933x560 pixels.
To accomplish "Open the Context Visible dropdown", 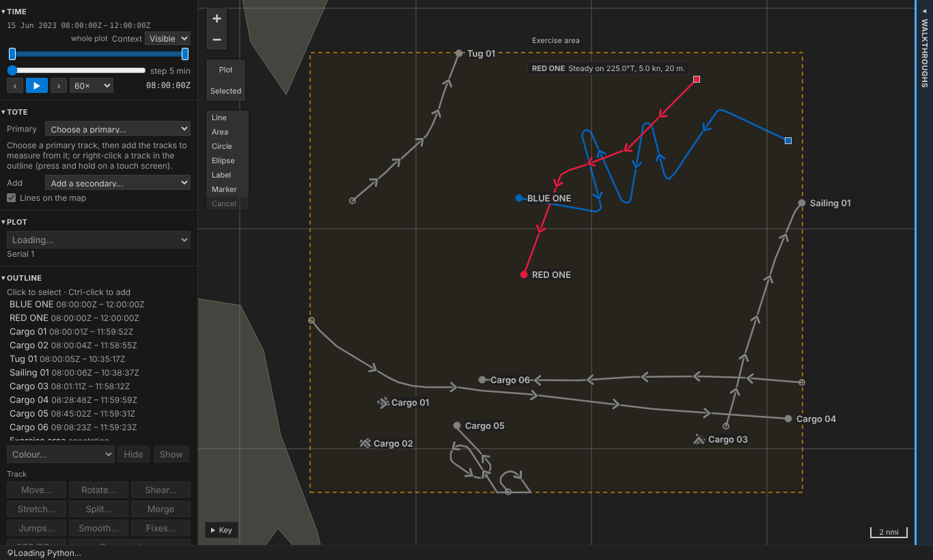I will tap(167, 39).
